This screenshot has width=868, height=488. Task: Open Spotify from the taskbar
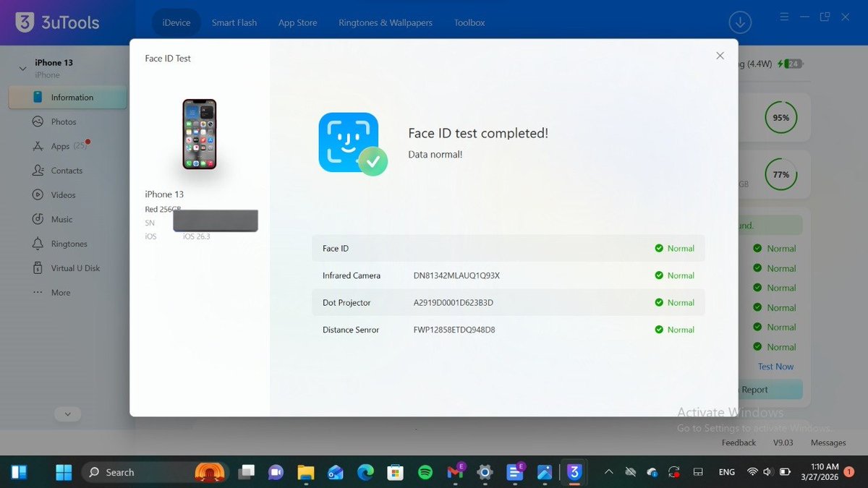point(425,472)
